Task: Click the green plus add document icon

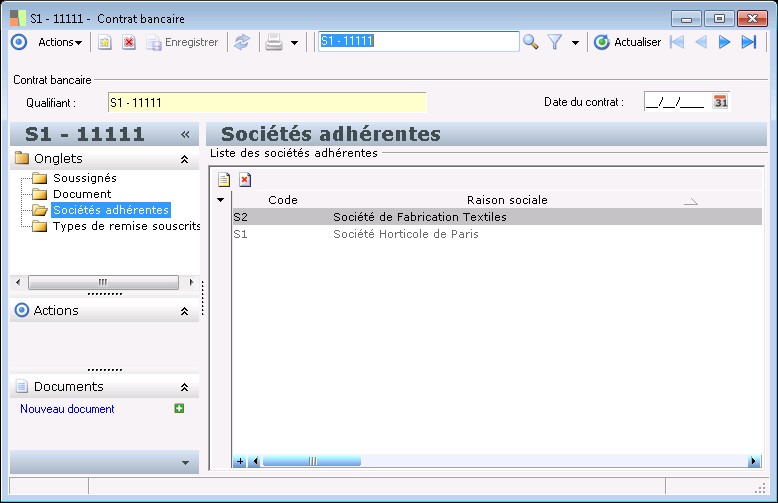Action: 179,408
